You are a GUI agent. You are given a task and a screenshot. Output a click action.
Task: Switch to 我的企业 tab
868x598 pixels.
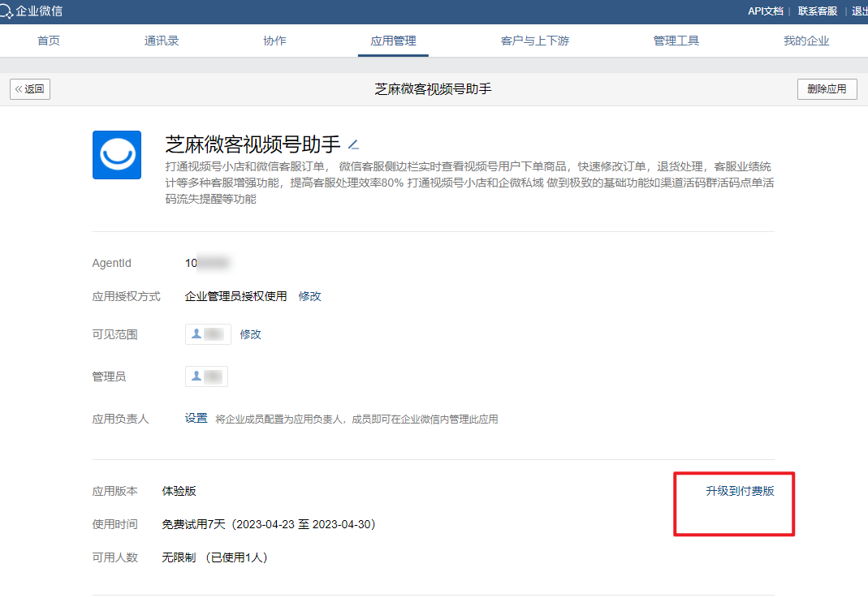[806, 41]
